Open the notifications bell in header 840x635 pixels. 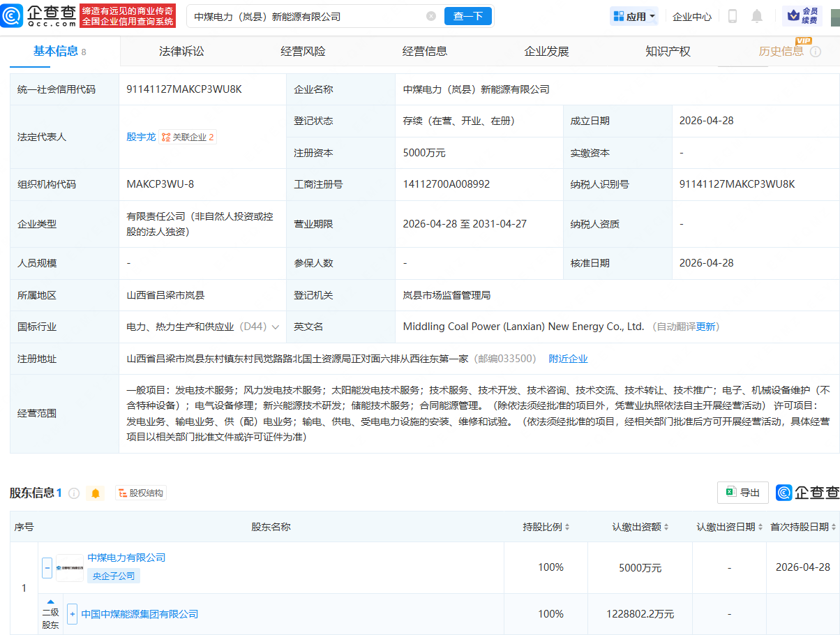coord(757,16)
